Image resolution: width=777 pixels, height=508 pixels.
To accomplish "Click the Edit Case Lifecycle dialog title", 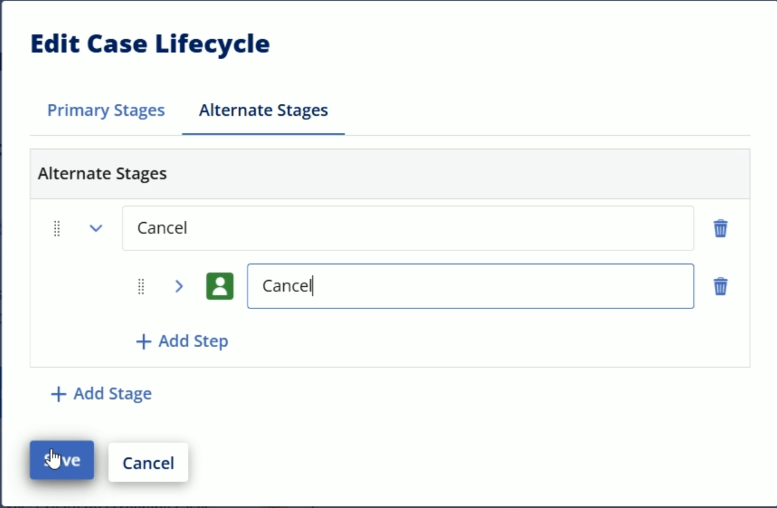I will [x=150, y=44].
